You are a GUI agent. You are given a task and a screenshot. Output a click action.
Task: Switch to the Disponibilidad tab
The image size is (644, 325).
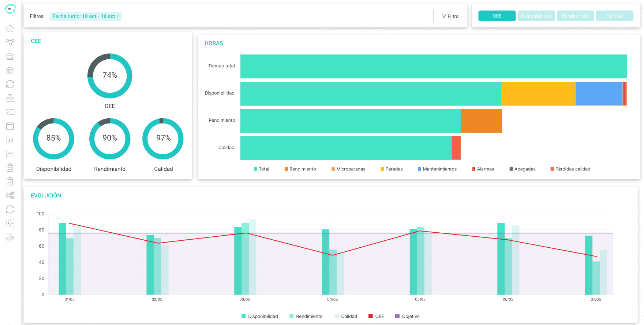tap(536, 16)
